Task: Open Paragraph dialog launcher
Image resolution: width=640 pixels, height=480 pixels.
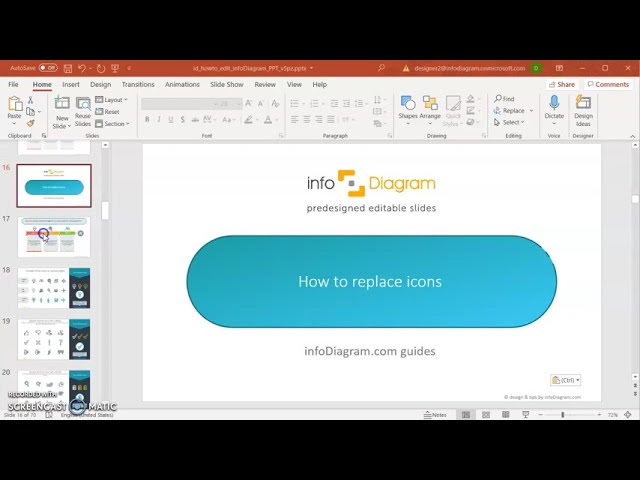Action: (x=390, y=136)
